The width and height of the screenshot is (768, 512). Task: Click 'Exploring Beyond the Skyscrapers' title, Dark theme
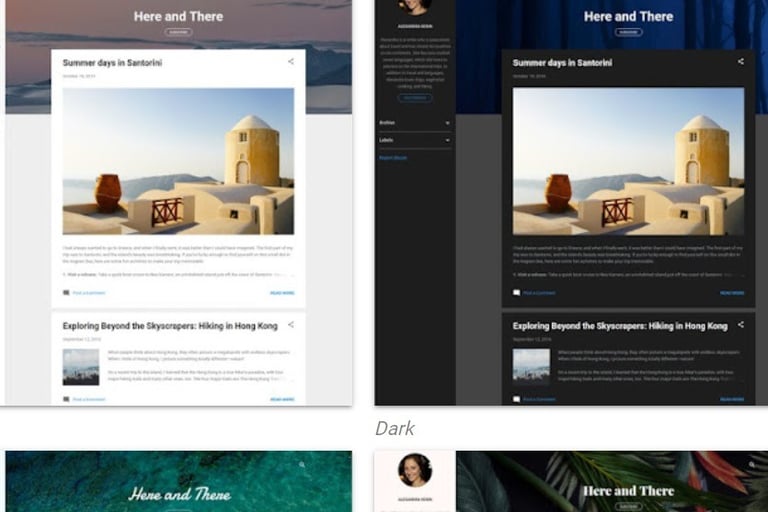620,326
